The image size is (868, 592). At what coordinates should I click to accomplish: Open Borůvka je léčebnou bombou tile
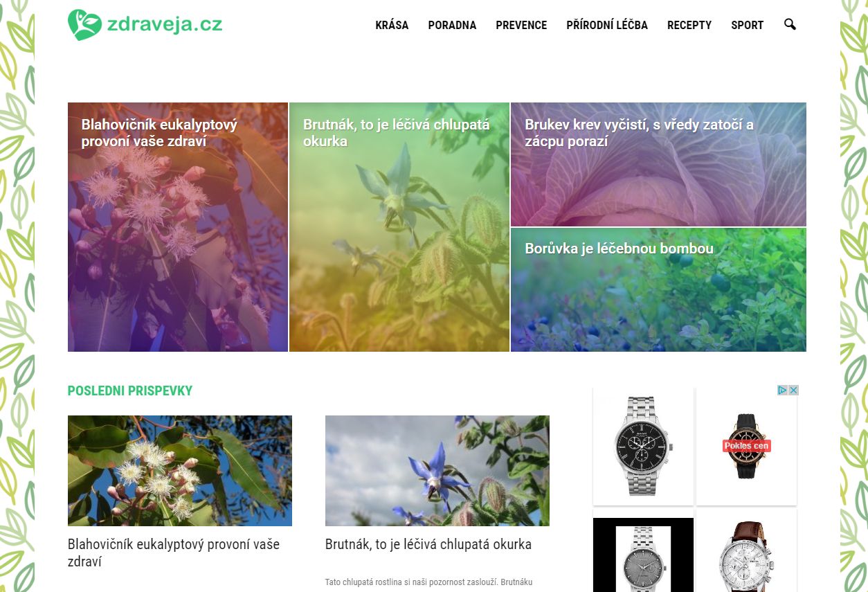pyautogui.click(x=658, y=290)
